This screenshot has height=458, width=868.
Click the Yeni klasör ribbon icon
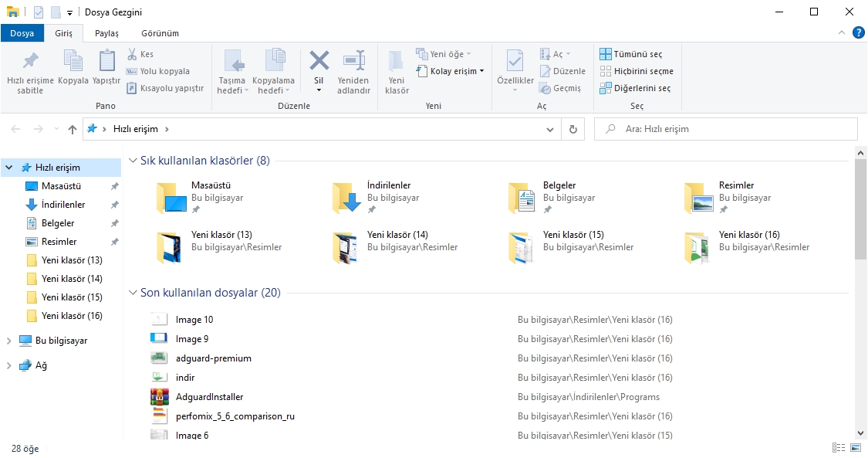(x=397, y=61)
